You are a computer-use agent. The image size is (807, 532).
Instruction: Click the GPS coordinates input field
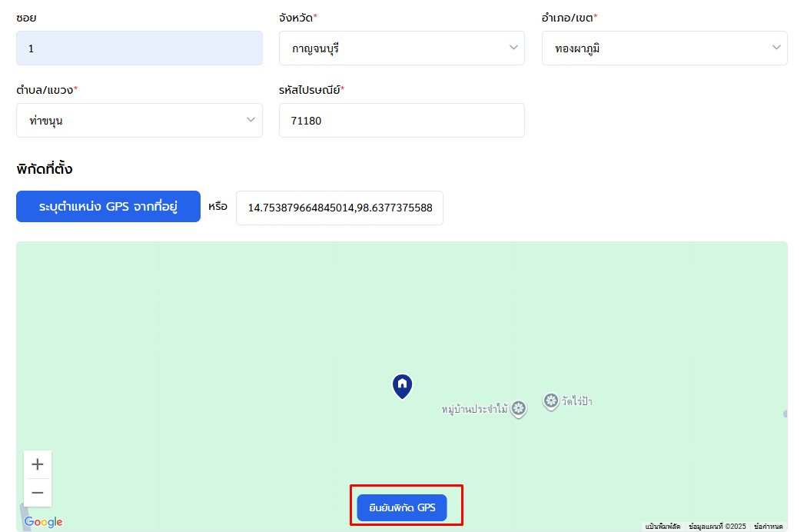[339, 208]
